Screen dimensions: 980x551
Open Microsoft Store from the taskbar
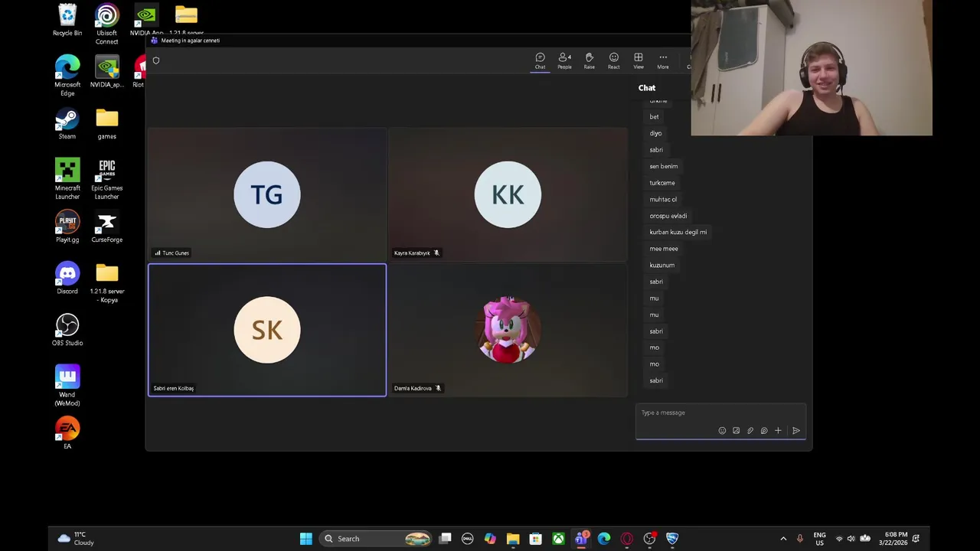coord(536,539)
